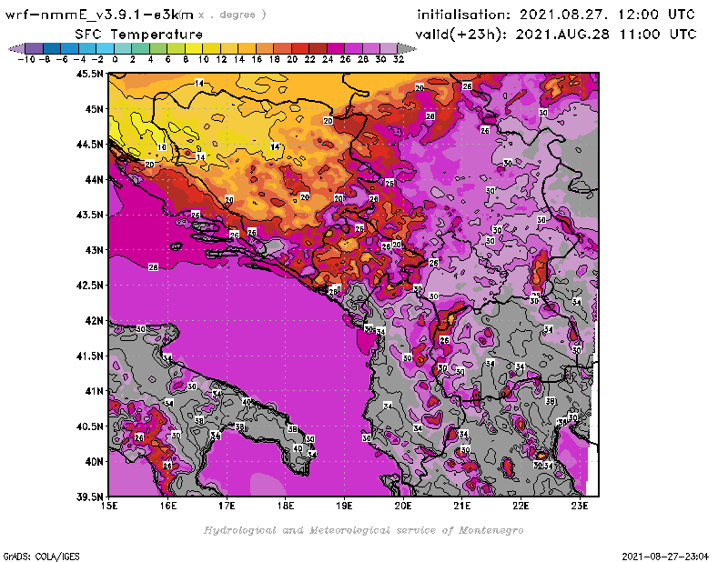Click the '22E' longitude label

pyautogui.click(x=521, y=506)
